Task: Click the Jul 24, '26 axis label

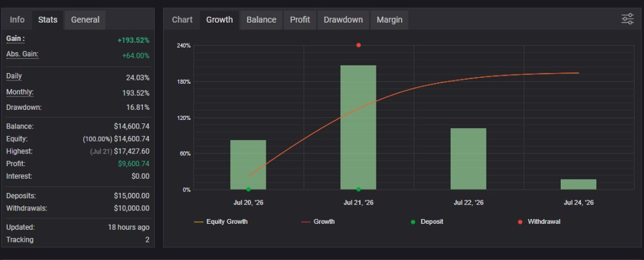Action: pyautogui.click(x=578, y=202)
